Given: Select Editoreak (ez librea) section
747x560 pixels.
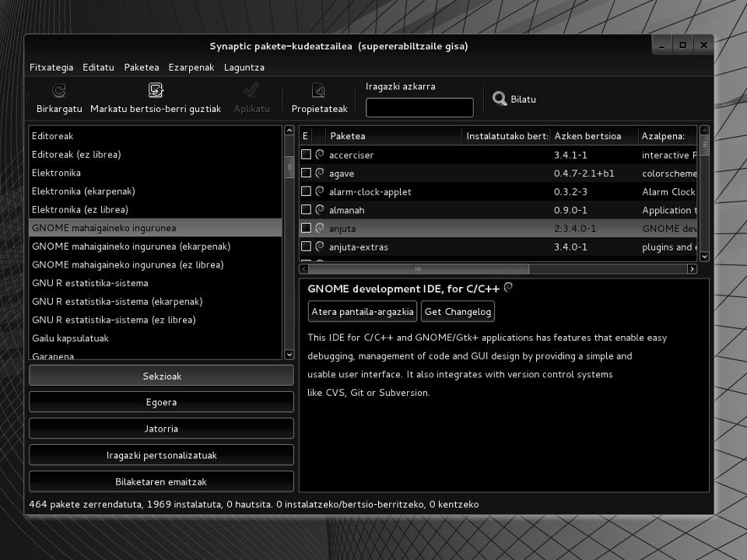Looking at the screenshot, I should (x=156, y=154).
